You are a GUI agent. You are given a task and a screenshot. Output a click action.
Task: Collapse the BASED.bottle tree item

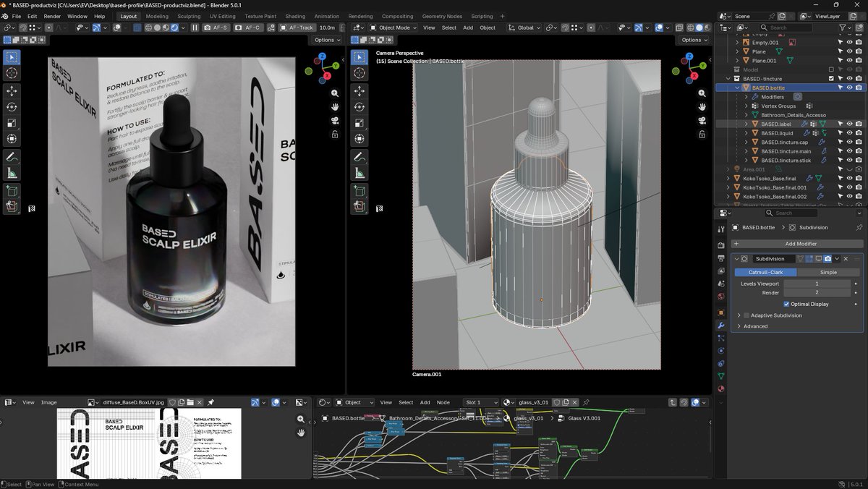[738, 88]
